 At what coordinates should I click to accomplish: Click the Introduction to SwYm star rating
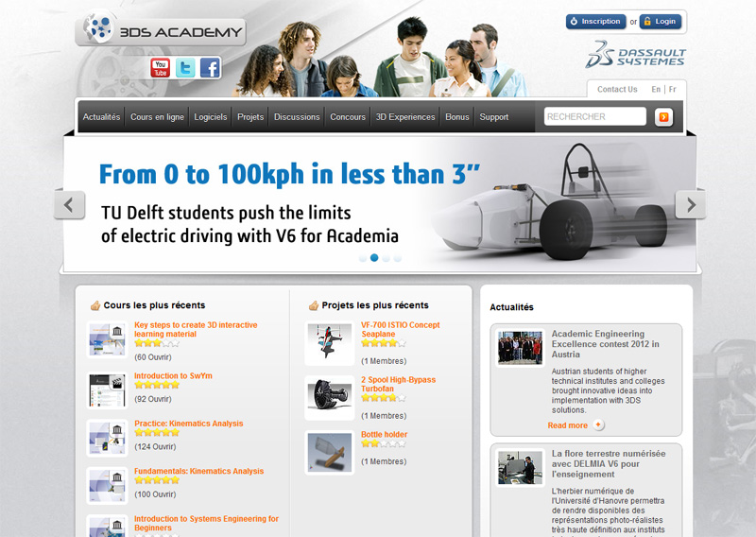coord(157,385)
